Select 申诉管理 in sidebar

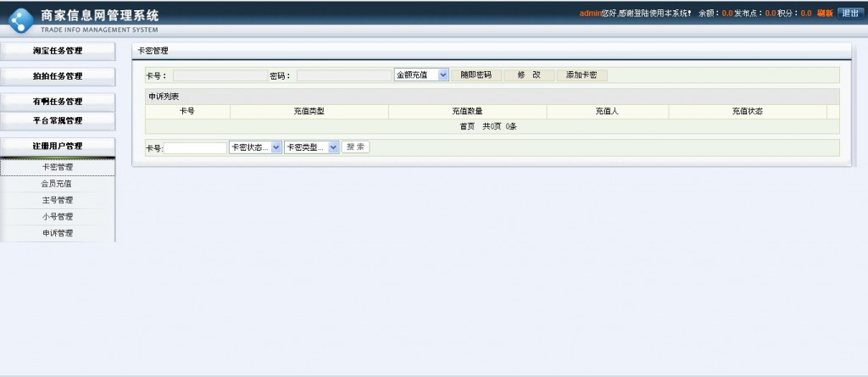[58, 234]
